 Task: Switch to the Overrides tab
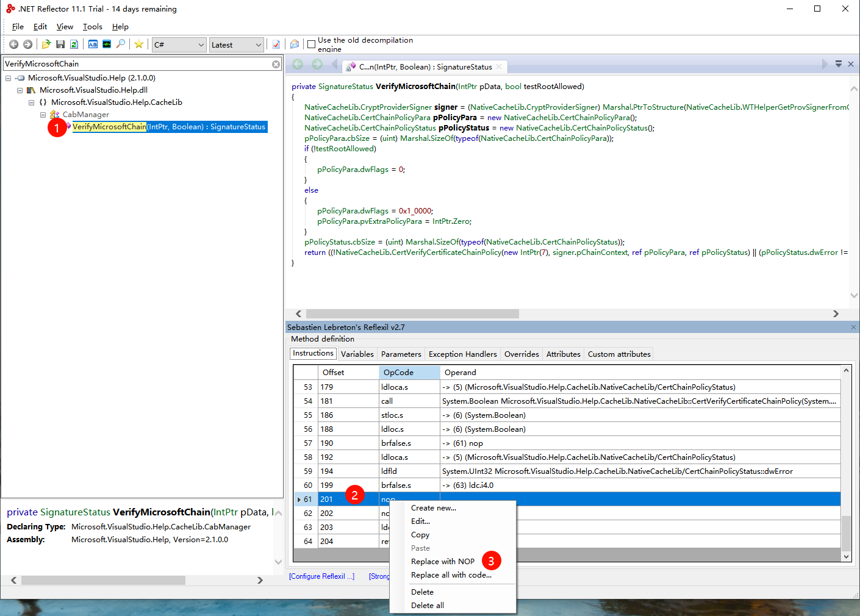(521, 354)
